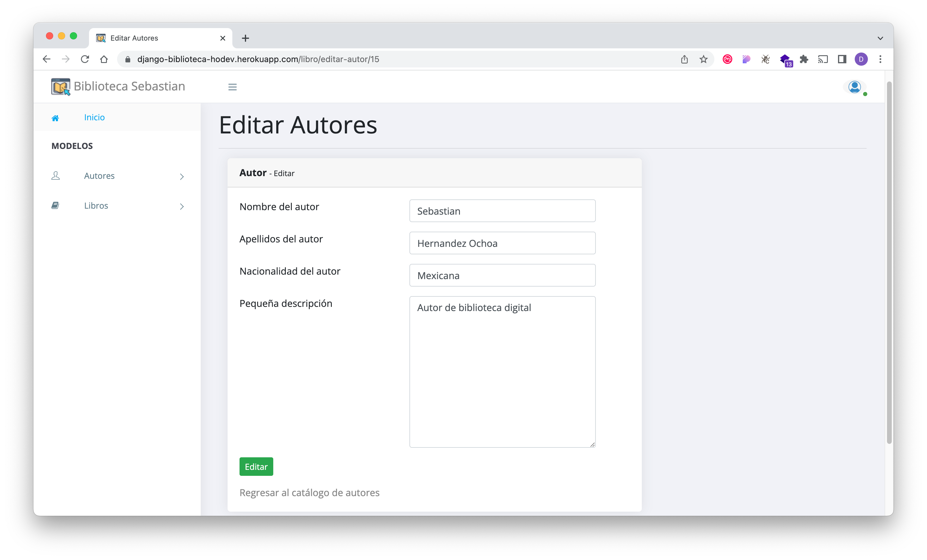Follow the Regresar al catálogo de autores link
927x560 pixels.
click(x=309, y=493)
